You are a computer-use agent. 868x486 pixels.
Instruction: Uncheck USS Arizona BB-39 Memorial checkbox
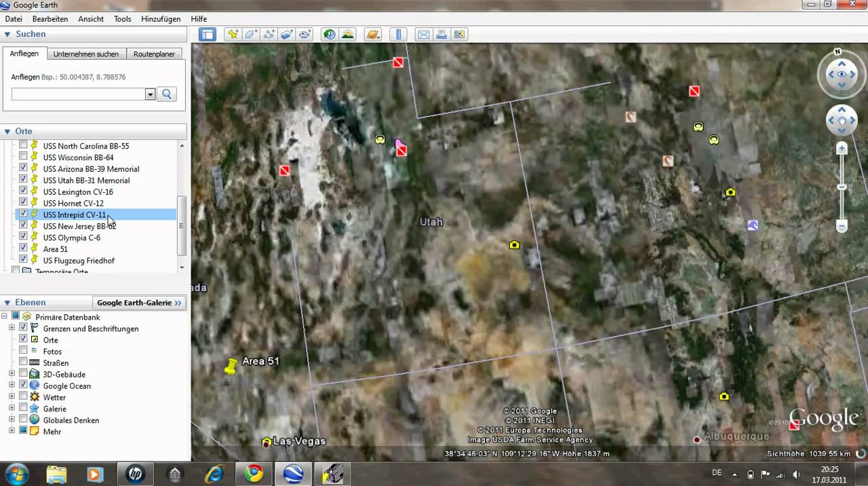[x=24, y=168]
